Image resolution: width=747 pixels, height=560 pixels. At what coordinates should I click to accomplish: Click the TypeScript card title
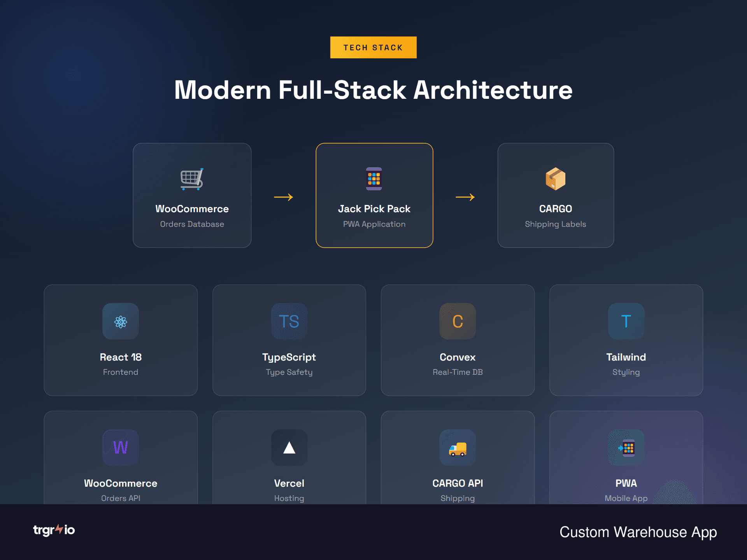click(x=289, y=357)
